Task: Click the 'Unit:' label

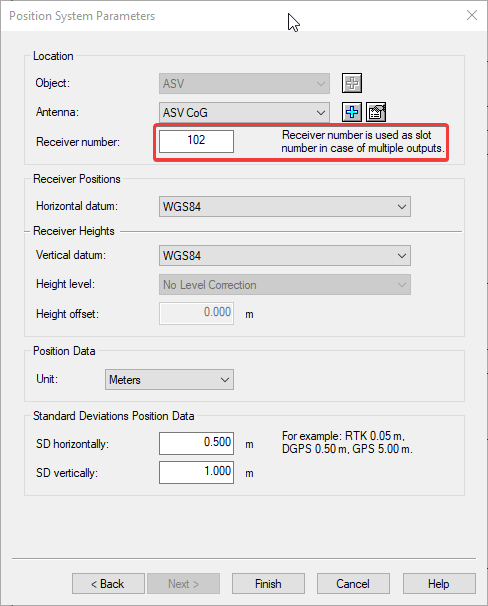Action: click(47, 379)
